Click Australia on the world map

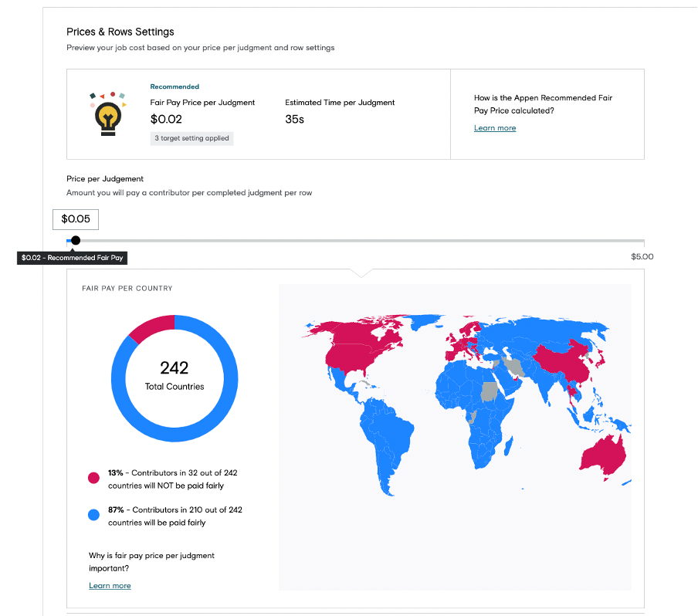[603, 456]
